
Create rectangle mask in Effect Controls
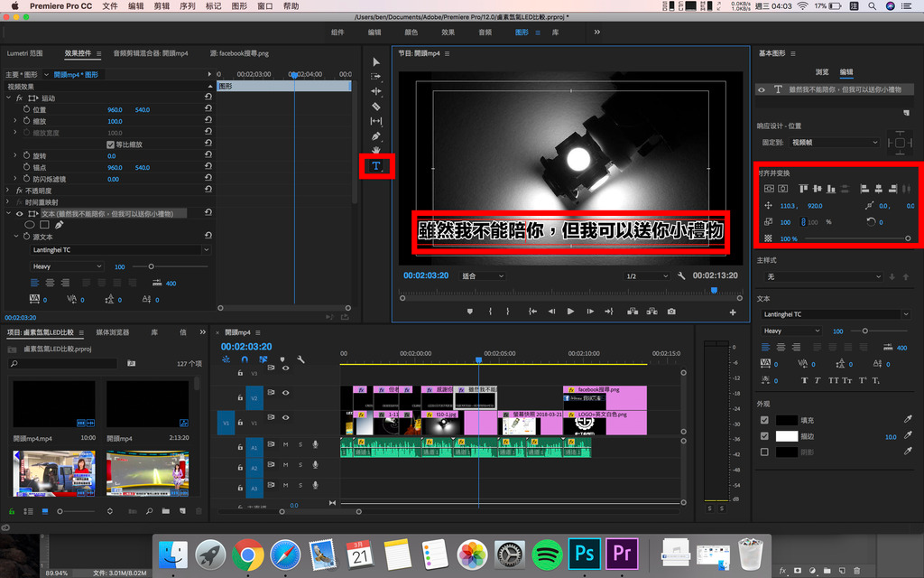tap(44, 225)
